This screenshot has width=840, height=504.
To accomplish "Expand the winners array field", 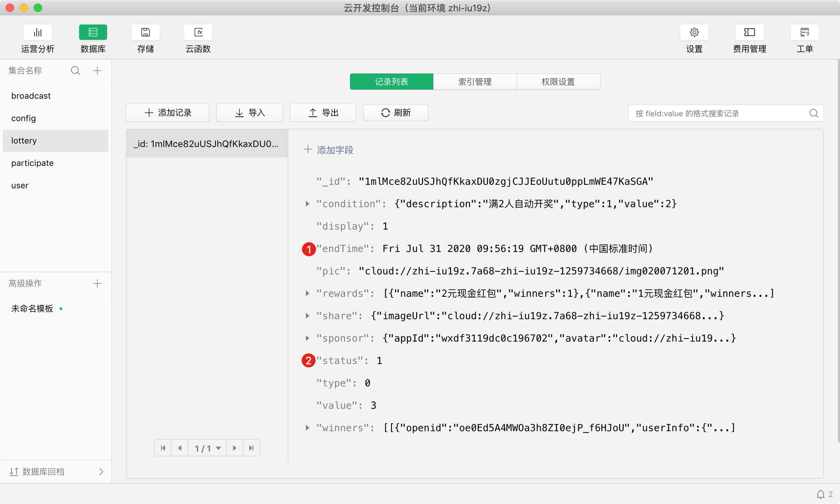I will coord(307,428).
